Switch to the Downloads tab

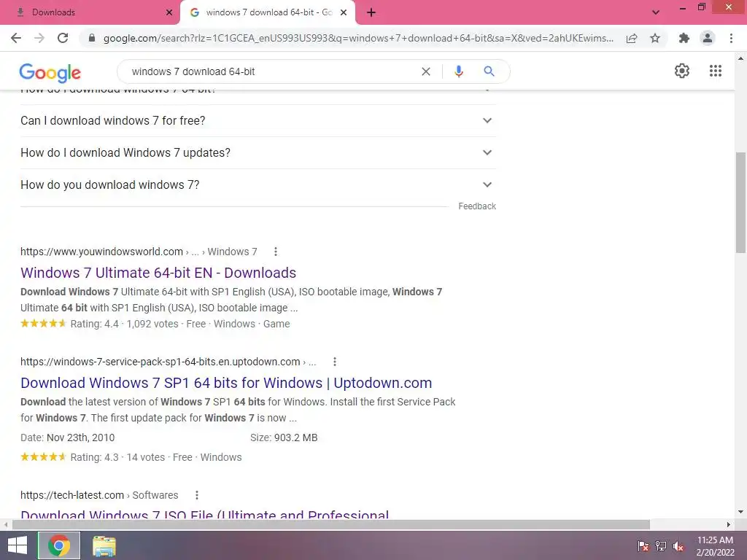pos(90,12)
